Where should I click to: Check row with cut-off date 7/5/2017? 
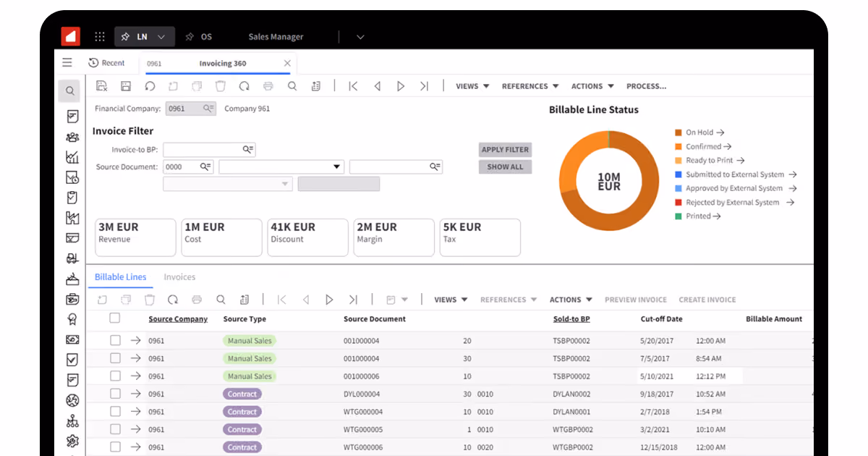point(115,358)
